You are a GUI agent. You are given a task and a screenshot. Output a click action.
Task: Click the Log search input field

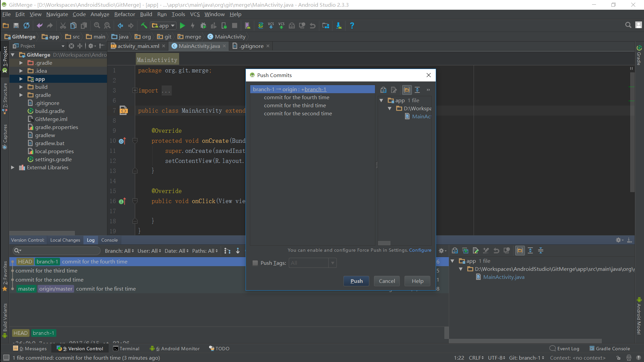coord(57,251)
